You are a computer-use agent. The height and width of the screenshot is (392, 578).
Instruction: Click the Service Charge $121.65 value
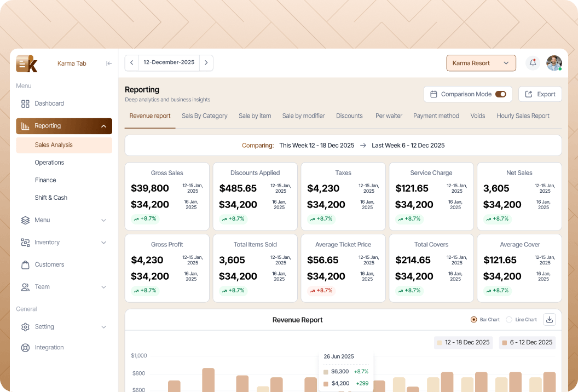coord(412,188)
